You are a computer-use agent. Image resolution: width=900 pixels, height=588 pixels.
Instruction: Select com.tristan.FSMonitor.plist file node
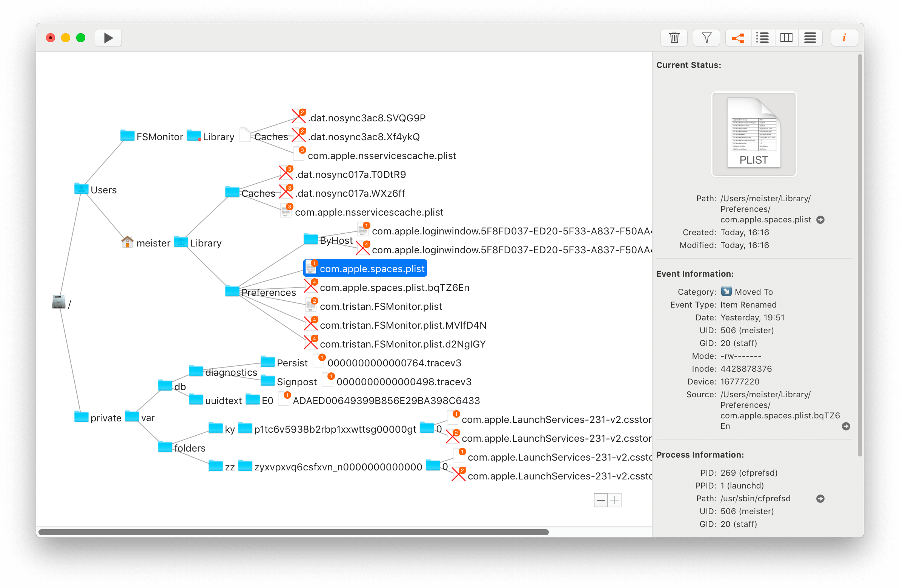coord(381,306)
